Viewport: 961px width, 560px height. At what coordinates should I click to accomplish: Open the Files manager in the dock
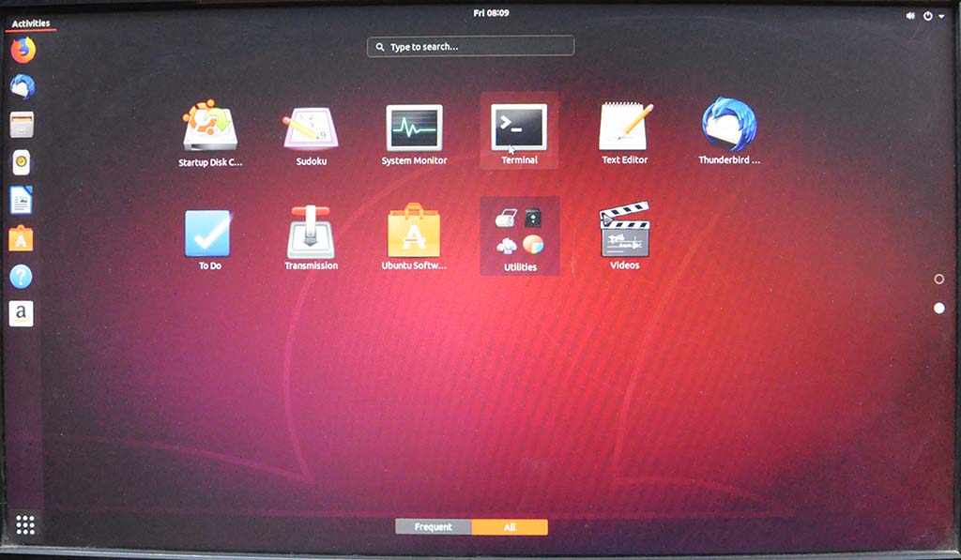(23, 125)
